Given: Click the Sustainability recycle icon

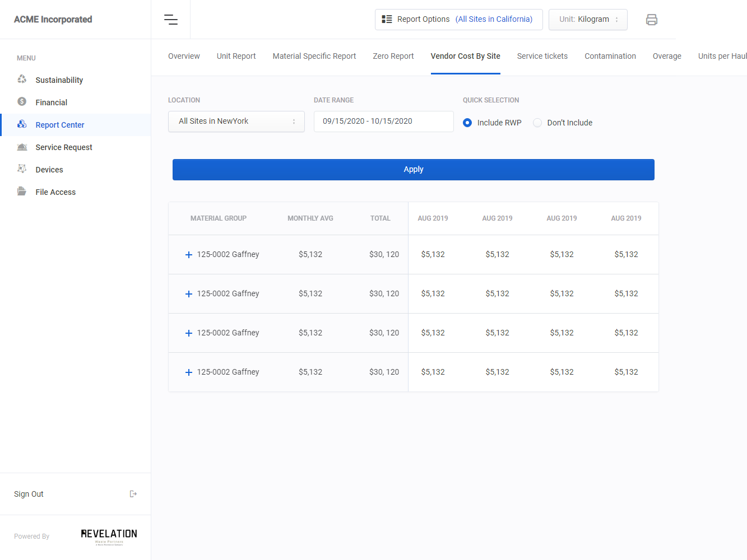Looking at the screenshot, I should (22, 80).
